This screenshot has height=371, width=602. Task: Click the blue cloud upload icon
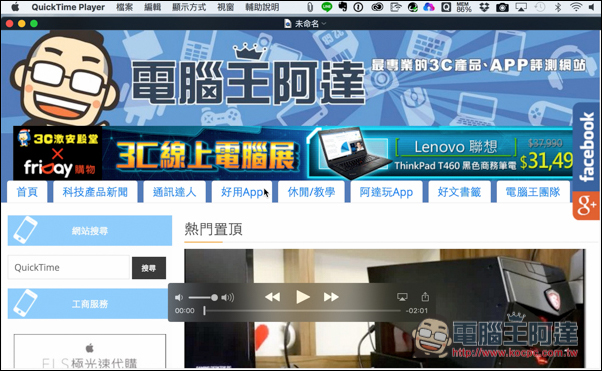coord(429,7)
